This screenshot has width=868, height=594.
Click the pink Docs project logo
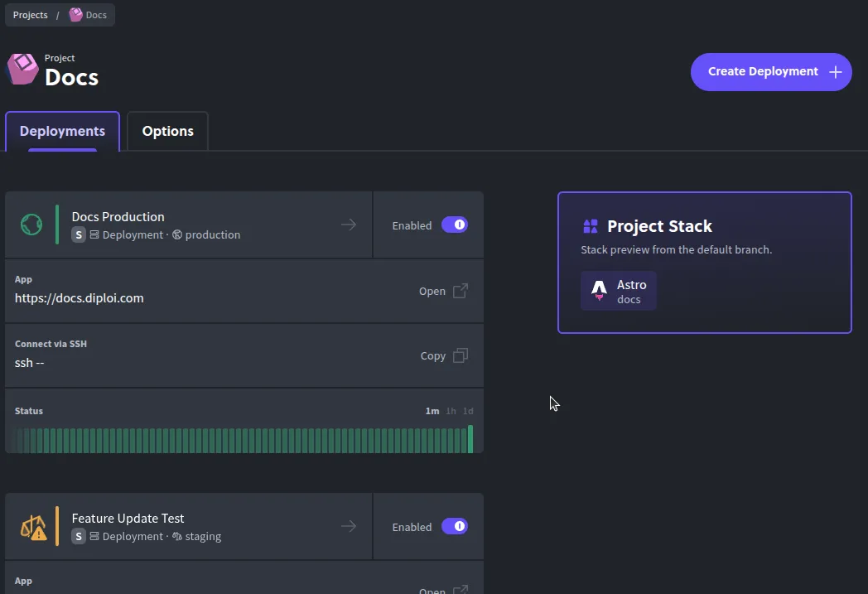22,70
